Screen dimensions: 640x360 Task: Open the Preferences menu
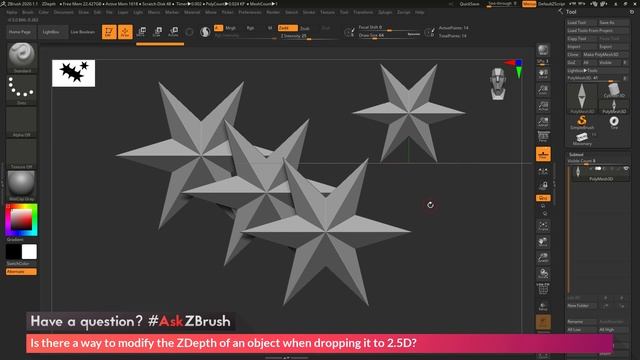pos(250,13)
